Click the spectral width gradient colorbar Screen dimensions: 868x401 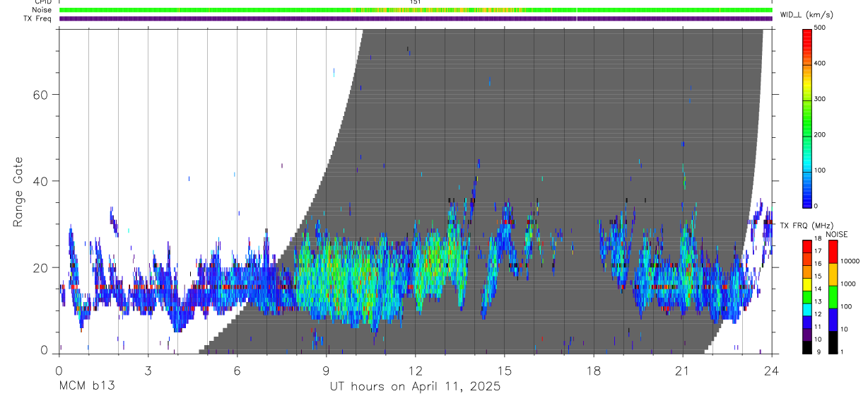point(807,117)
